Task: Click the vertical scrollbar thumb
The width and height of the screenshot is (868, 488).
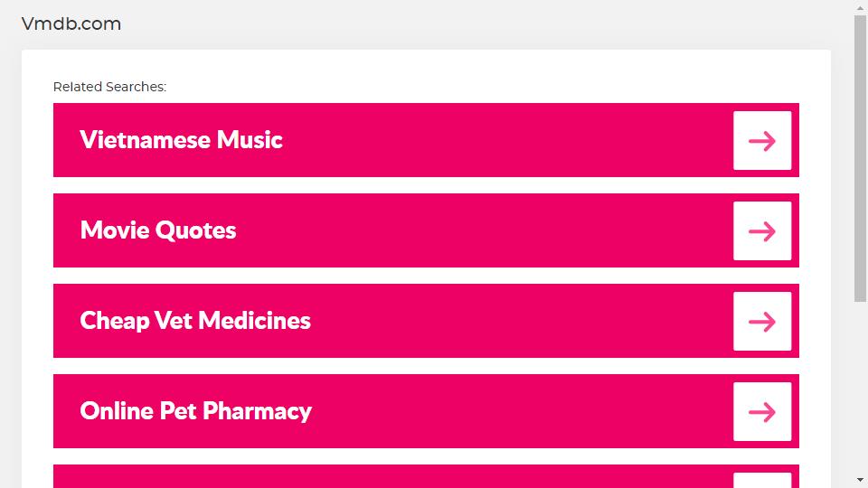Action: [x=860, y=159]
